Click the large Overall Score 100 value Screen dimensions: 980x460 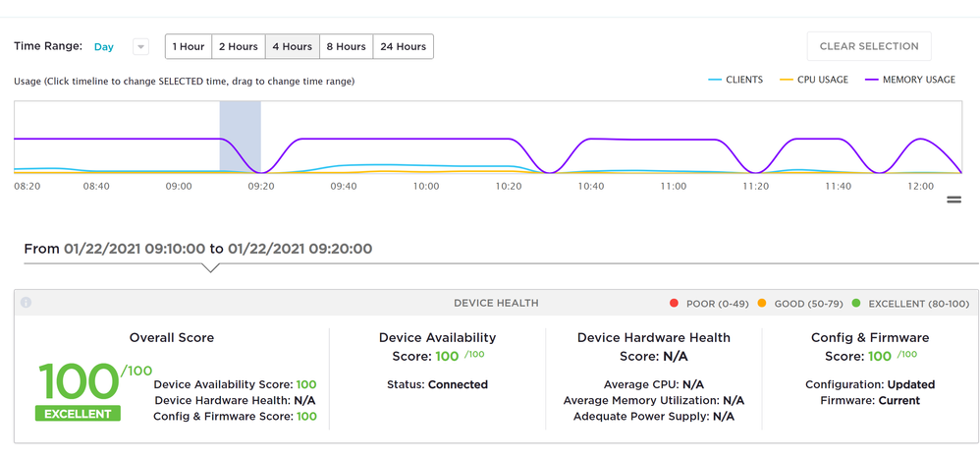(78, 380)
